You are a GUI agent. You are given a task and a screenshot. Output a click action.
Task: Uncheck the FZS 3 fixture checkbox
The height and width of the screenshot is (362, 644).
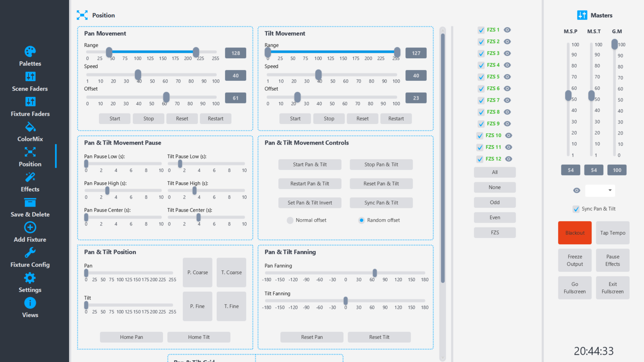(480, 53)
